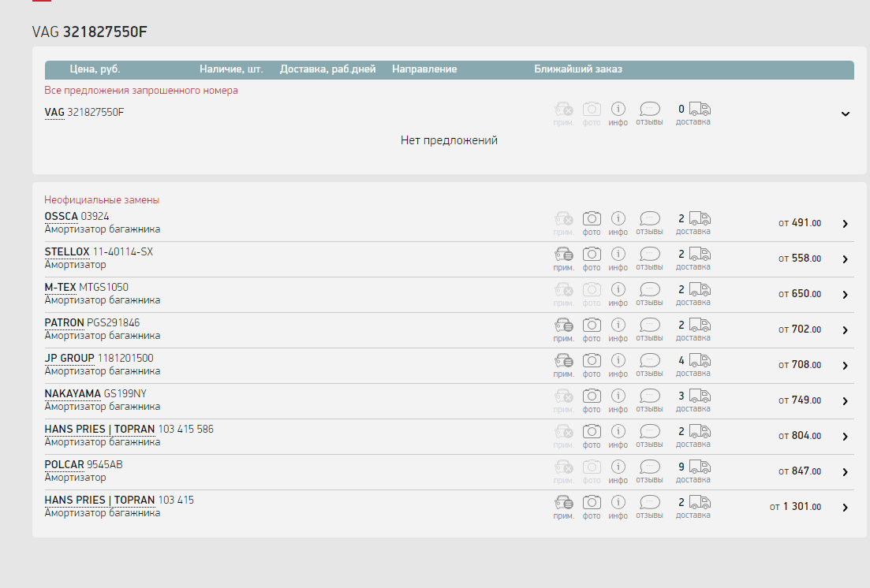Click the price от 558.00

(800, 259)
